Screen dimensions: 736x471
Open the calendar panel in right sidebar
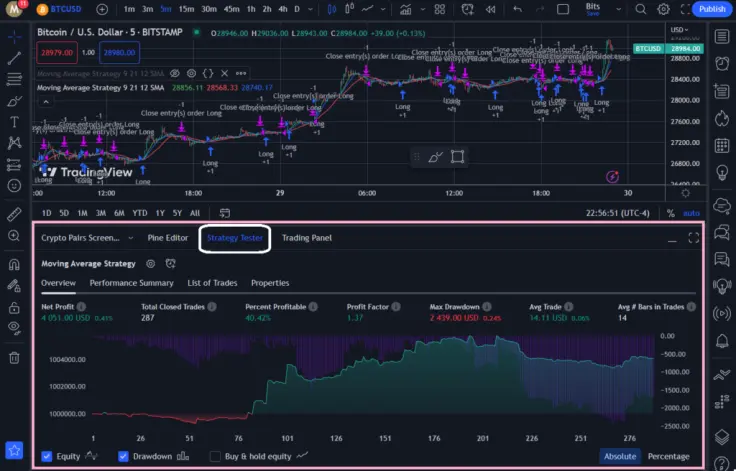pos(722,146)
